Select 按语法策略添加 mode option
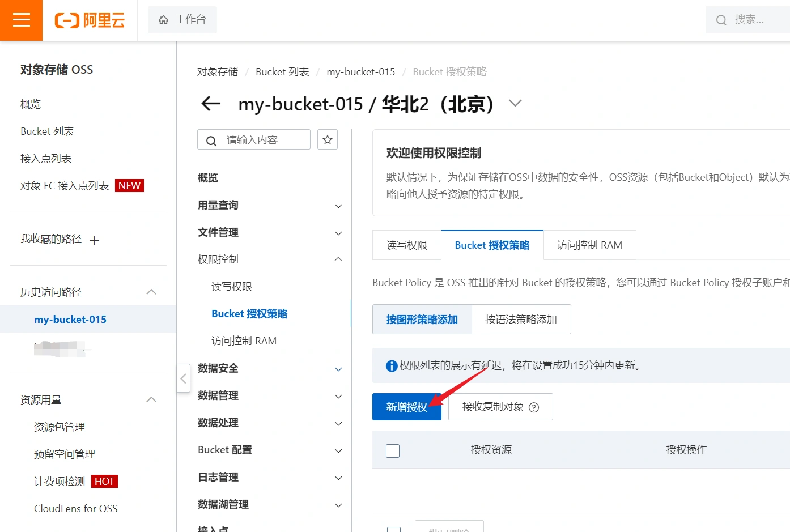Image resolution: width=790 pixels, height=532 pixels. [x=521, y=320]
